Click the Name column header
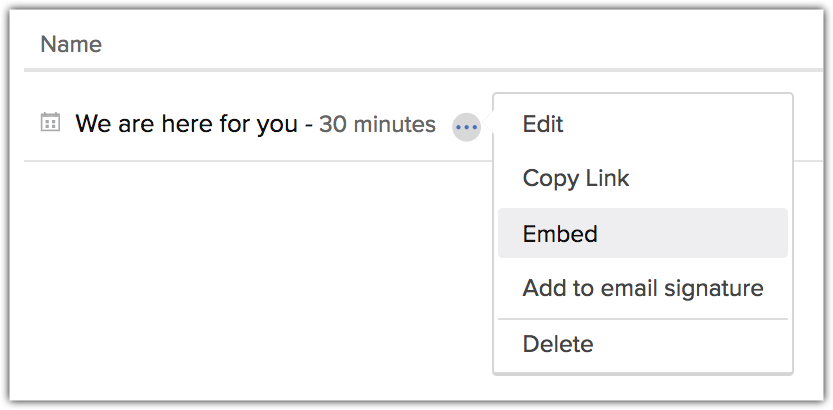Screen dimensions: 833x410 pyautogui.click(x=71, y=44)
